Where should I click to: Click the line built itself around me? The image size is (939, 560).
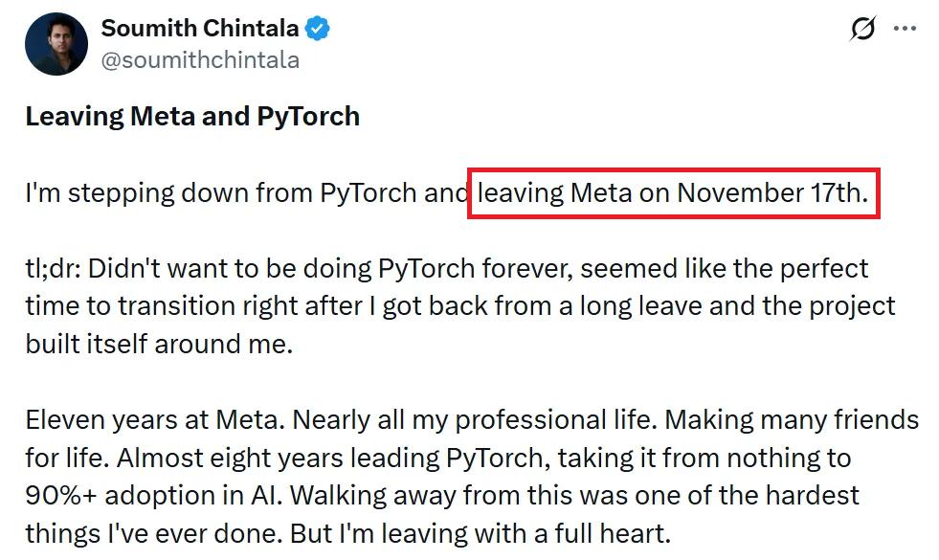pyautogui.click(x=159, y=344)
